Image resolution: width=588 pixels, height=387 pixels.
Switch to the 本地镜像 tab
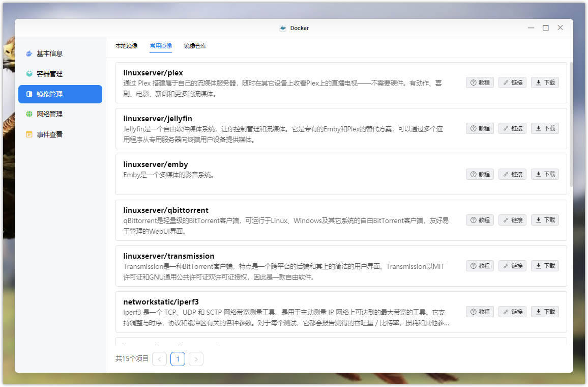126,46
